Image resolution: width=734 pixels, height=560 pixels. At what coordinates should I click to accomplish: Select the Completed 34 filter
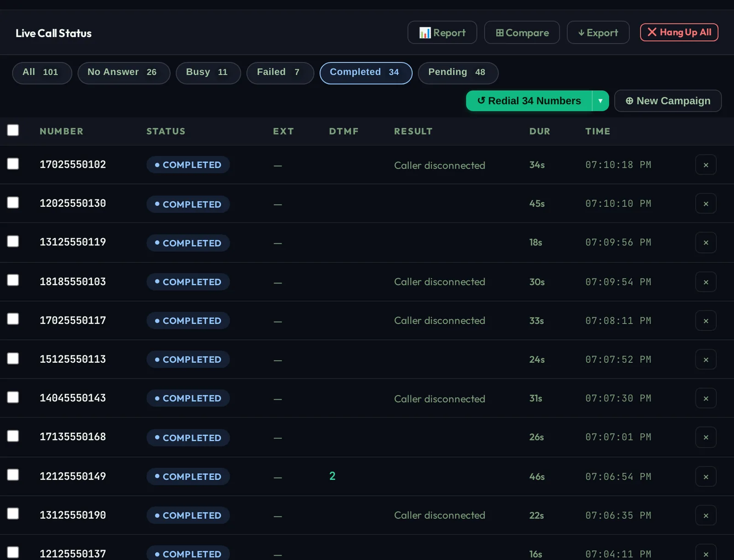click(x=366, y=73)
